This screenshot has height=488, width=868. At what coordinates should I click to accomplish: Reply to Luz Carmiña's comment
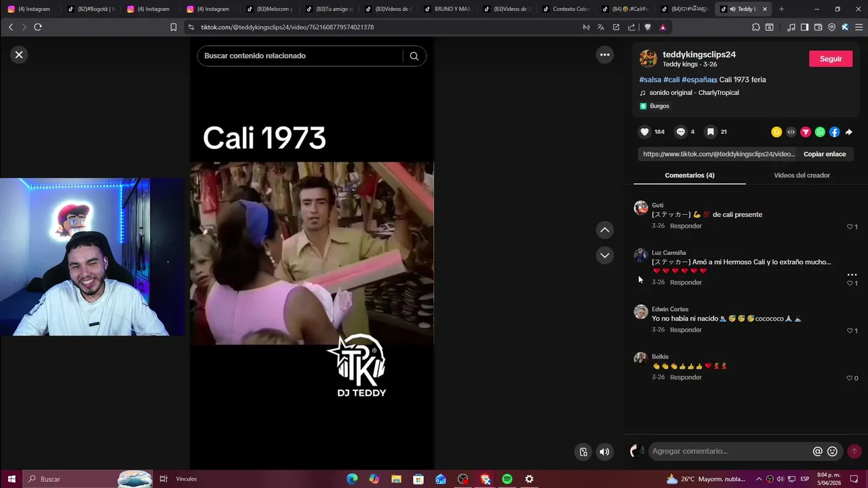[x=686, y=283]
